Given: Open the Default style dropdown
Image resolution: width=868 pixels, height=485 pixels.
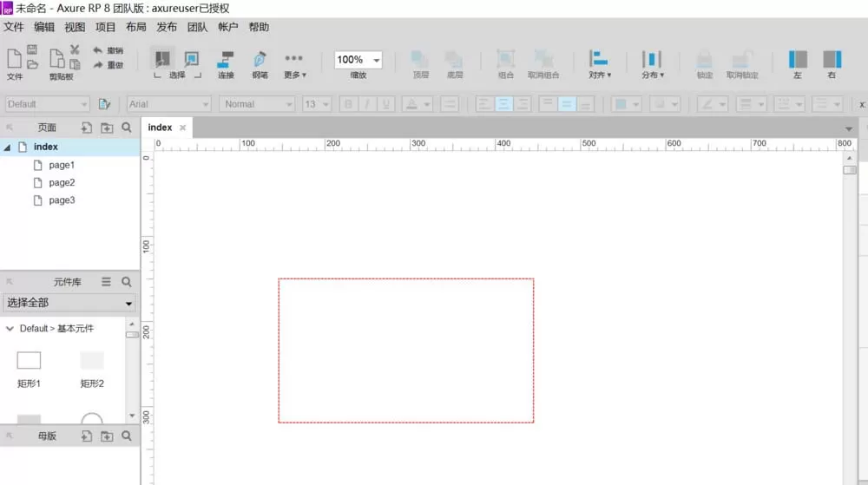Looking at the screenshot, I should (x=47, y=104).
